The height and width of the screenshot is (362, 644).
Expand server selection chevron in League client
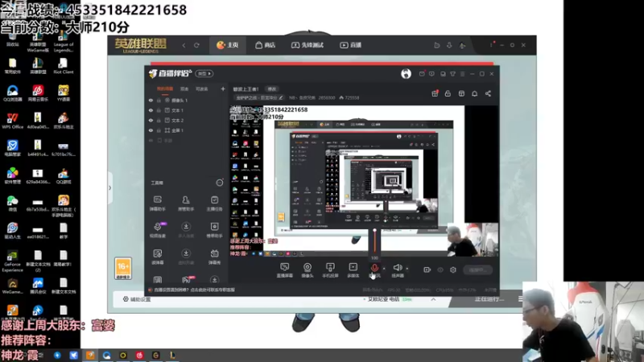(433, 299)
